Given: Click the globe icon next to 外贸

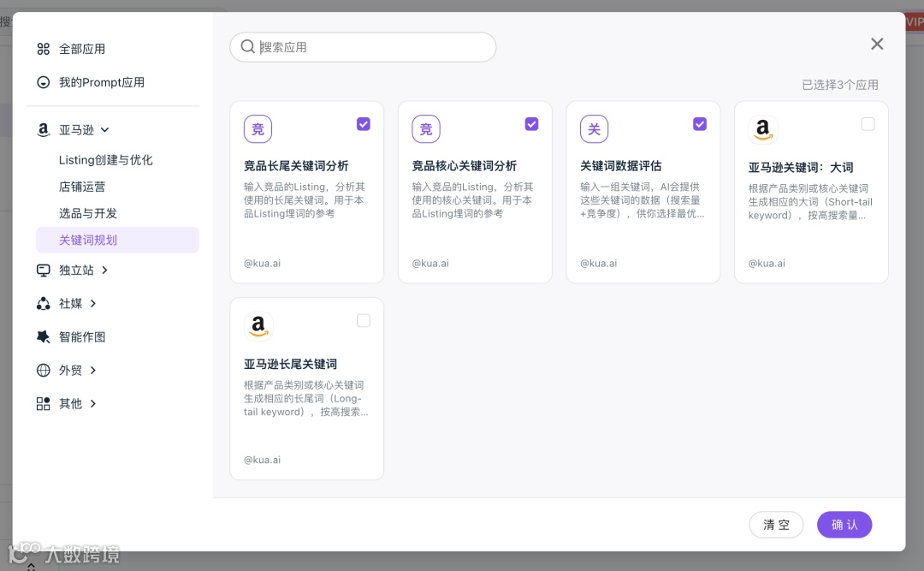Looking at the screenshot, I should tap(43, 370).
